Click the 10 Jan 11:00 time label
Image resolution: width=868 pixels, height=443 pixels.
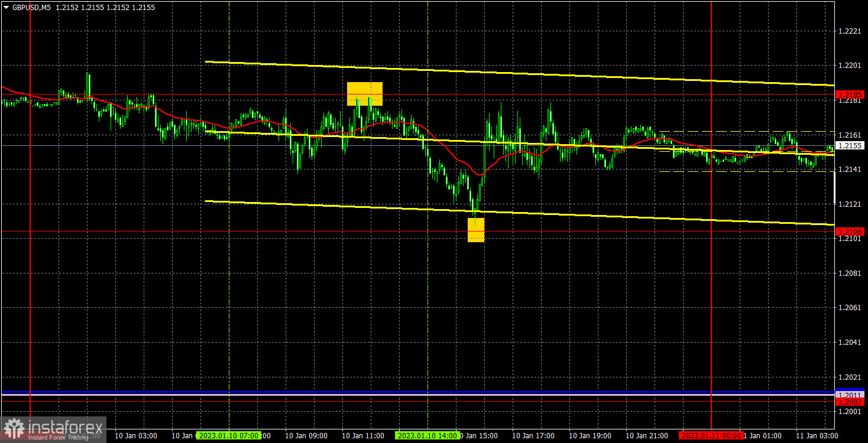363,435
